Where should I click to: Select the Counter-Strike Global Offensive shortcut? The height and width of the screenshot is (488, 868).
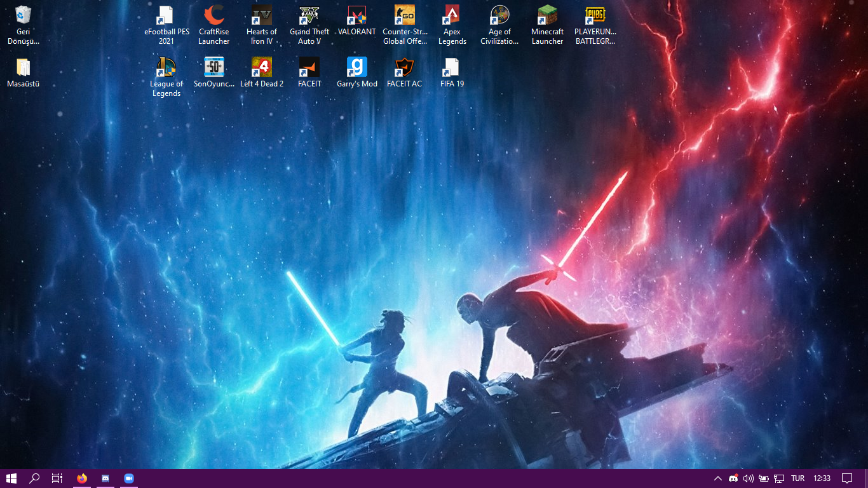click(x=405, y=25)
